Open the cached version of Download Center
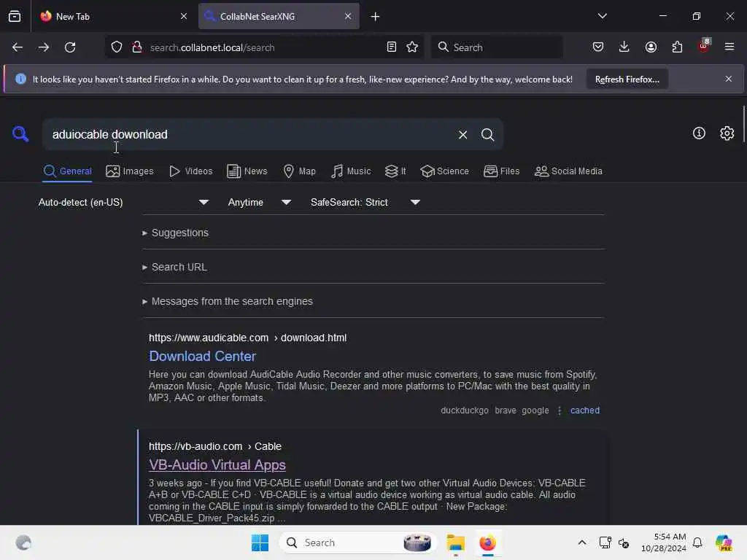 pyautogui.click(x=585, y=411)
